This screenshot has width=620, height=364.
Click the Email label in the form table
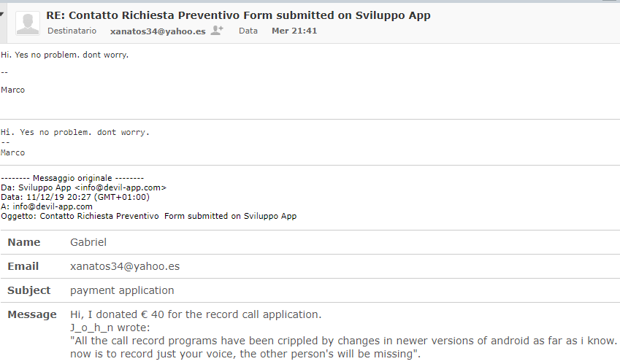(x=23, y=266)
